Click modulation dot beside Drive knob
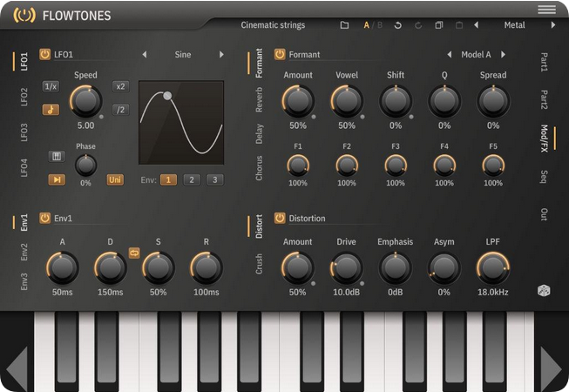569x392 pixels. pos(362,284)
